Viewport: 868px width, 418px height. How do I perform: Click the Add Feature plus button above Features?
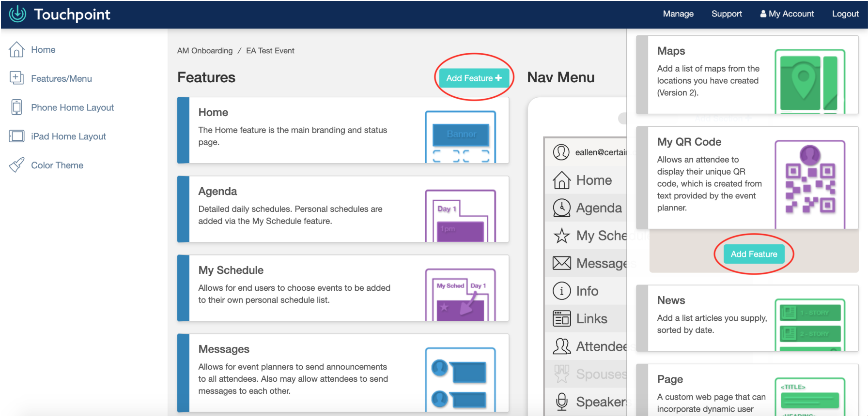tap(474, 78)
